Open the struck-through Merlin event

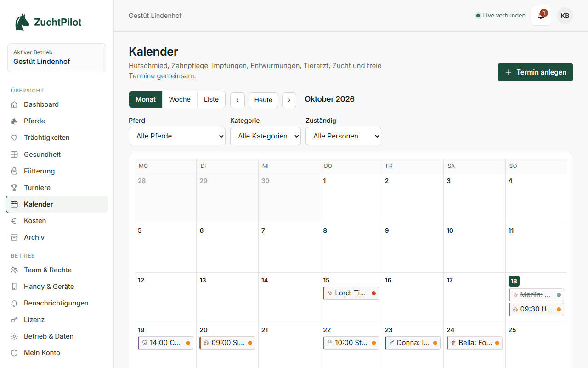536,295
